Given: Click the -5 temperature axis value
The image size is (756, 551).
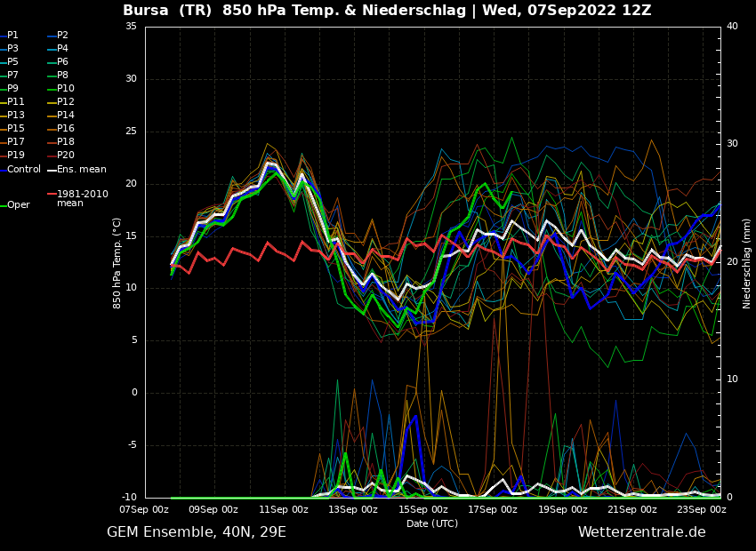Looking at the screenshot, I should tap(131, 445).
